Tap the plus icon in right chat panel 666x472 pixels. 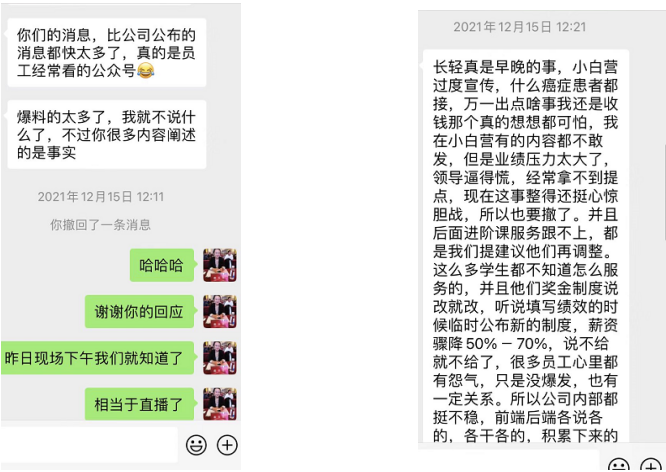[x=651, y=466]
